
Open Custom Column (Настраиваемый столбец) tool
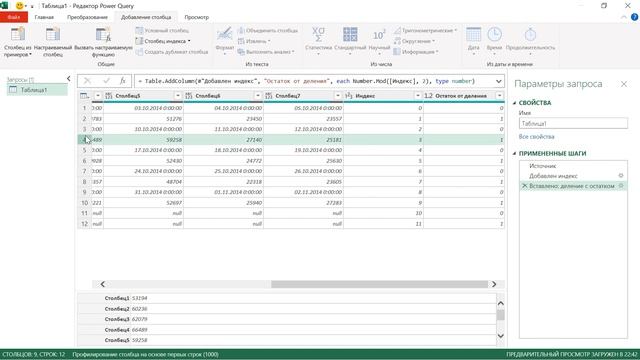(53, 42)
